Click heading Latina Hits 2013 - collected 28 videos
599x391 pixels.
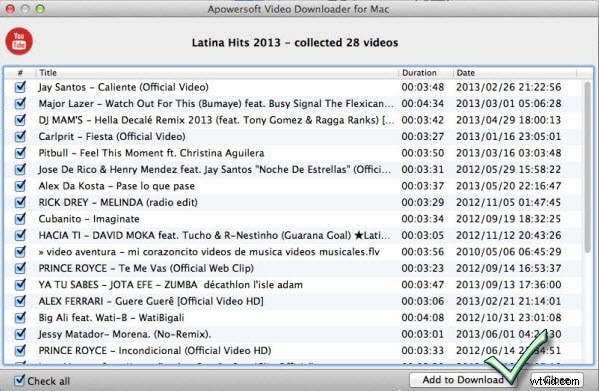pyautogui.click(x=295, y=42)
